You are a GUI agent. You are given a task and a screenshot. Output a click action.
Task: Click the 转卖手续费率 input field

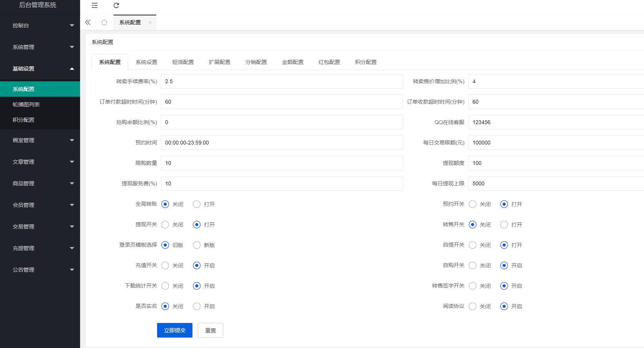coord(282,81)
